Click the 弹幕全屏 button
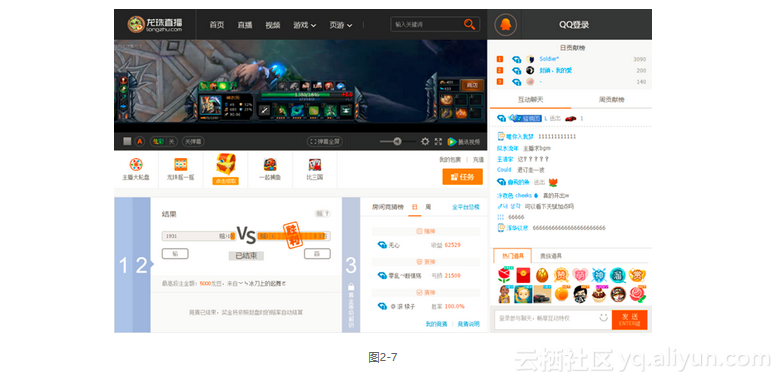Image resolution: width=782 pixels, height=382 pixels. 325,142
